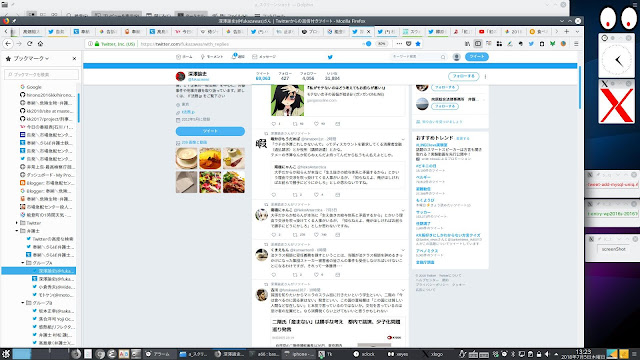Reply to the 暇 retweeted tweet

click(x=274, y=195)
